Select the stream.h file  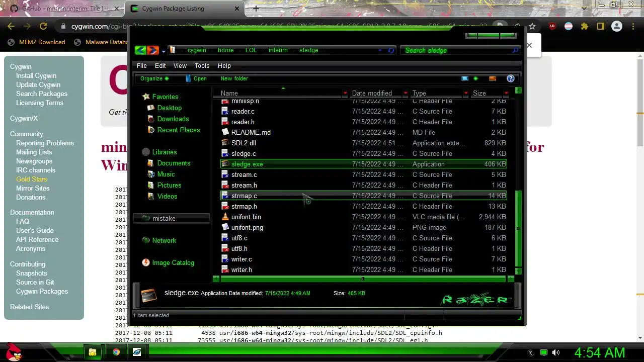tap(364, 185)
